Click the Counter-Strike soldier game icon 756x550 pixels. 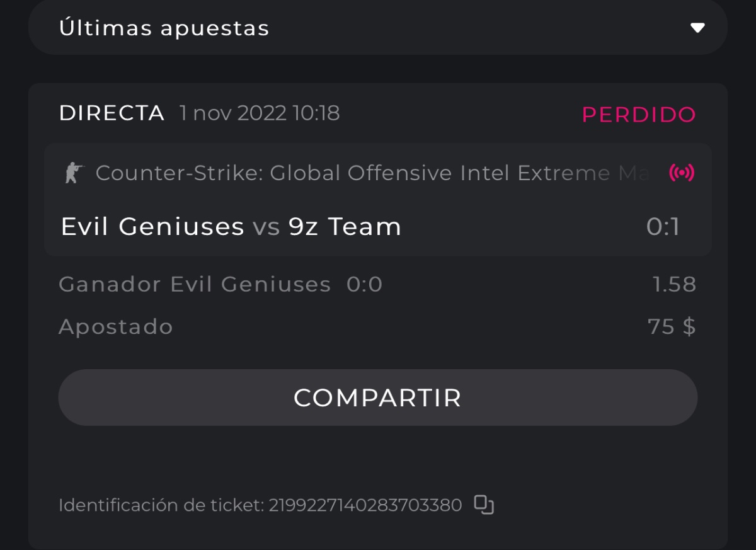tap(74, 173)
